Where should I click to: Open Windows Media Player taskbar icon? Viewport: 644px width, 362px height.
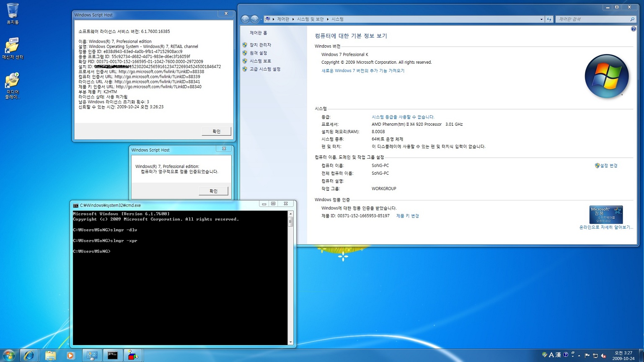click(70, 355)
